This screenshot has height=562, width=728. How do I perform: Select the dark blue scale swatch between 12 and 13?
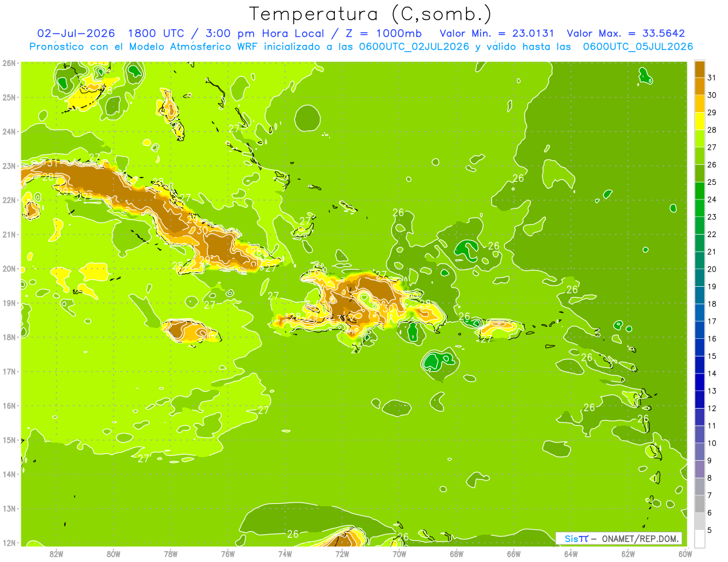[x=699, y=400]
